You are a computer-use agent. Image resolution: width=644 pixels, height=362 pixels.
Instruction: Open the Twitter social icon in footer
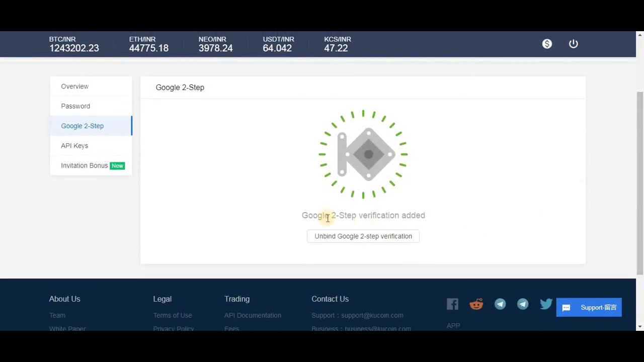546,304
